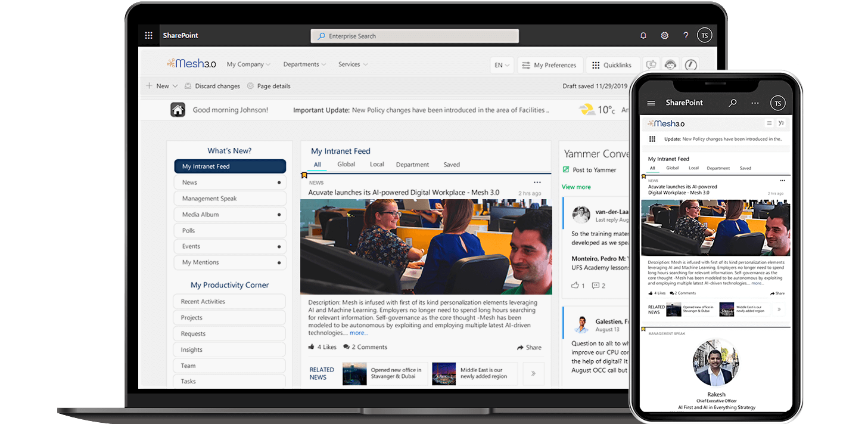The width and height of the screenshot is (868, 424).
Task: Click the help question mark icon
Action: pos(685,35)
